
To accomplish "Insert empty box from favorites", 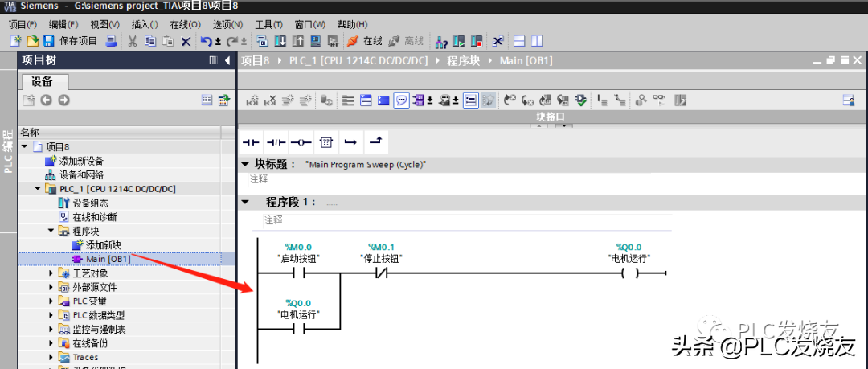I will (x=325, y=143).
